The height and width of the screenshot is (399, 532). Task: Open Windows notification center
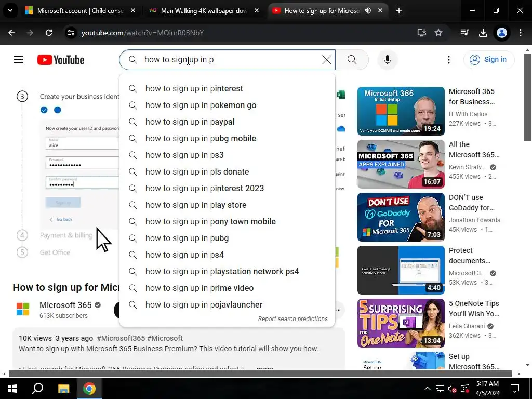point(515,389)
